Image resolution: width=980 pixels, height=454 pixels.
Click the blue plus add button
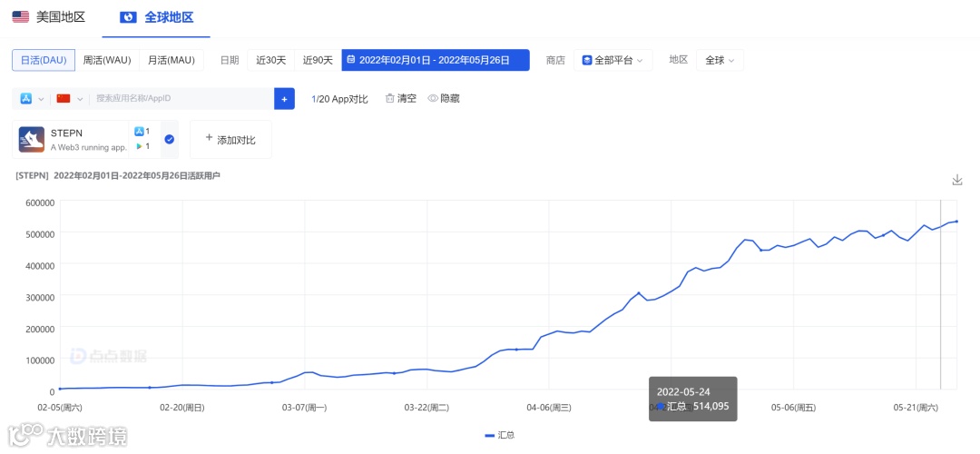point(284,99)
